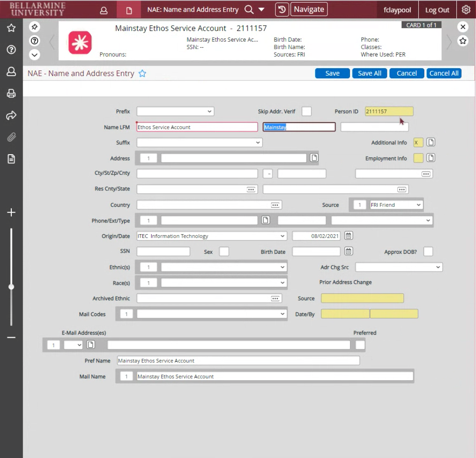
Task: Click the zoom slider handle
Action: [11, 287]
